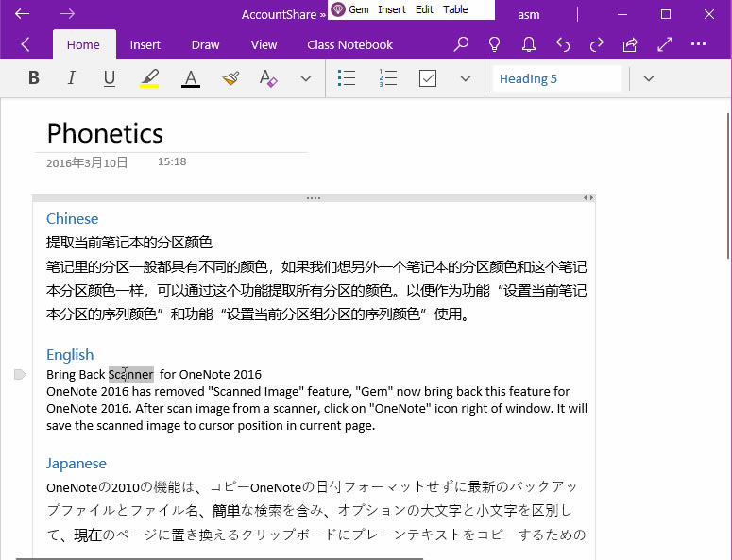Image resolution: width=732 pixels, height=560 pixels.
Task: Click the Clear Formatting icon
Action: pyautogui.click(x=268, y=78)
